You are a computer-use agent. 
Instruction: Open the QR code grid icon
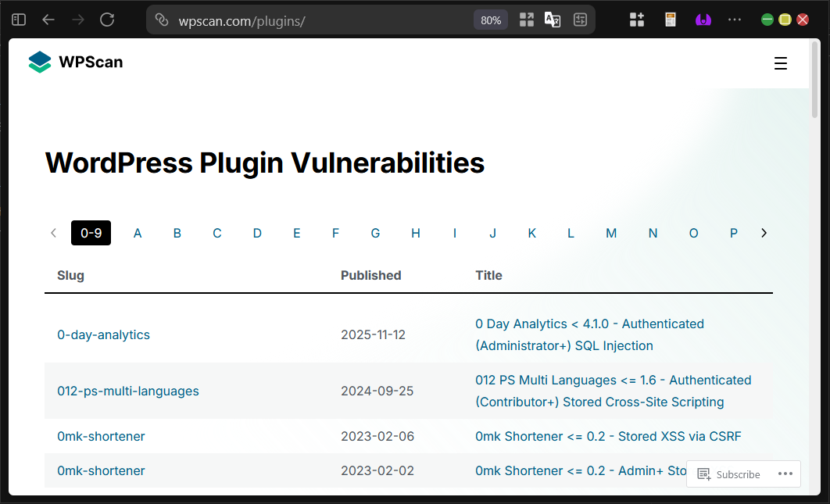click(527, 20)
